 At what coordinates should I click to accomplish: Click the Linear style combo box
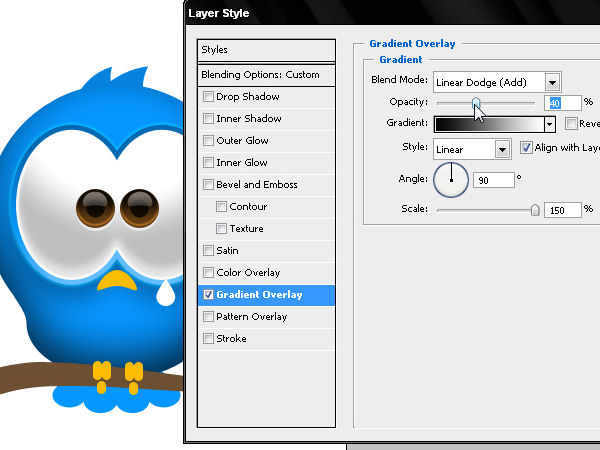tap(472, 149)
